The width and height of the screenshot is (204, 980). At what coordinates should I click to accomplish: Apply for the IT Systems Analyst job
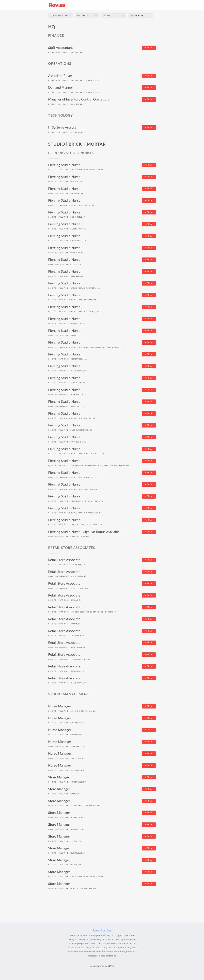point(148,127)
